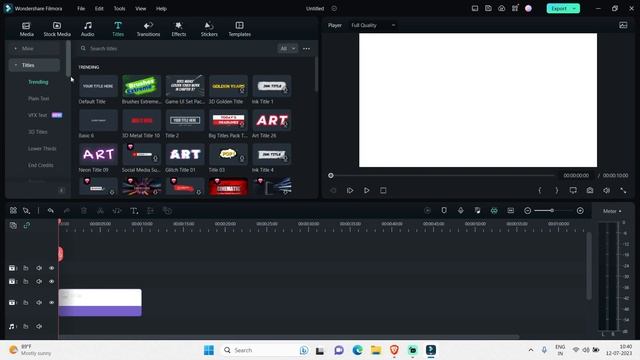The image size is (640, 360).
Task: Zoom in the timeline with plus icon
Action: [x=580, y=211]
